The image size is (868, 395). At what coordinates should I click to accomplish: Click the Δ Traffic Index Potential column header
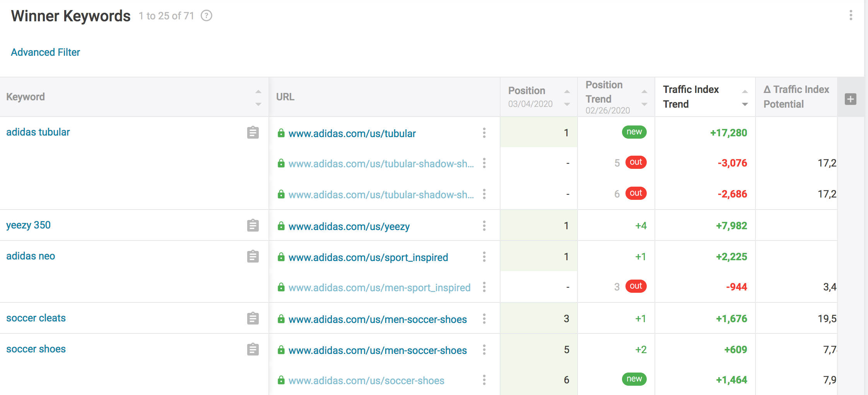[x=796, y=97]
